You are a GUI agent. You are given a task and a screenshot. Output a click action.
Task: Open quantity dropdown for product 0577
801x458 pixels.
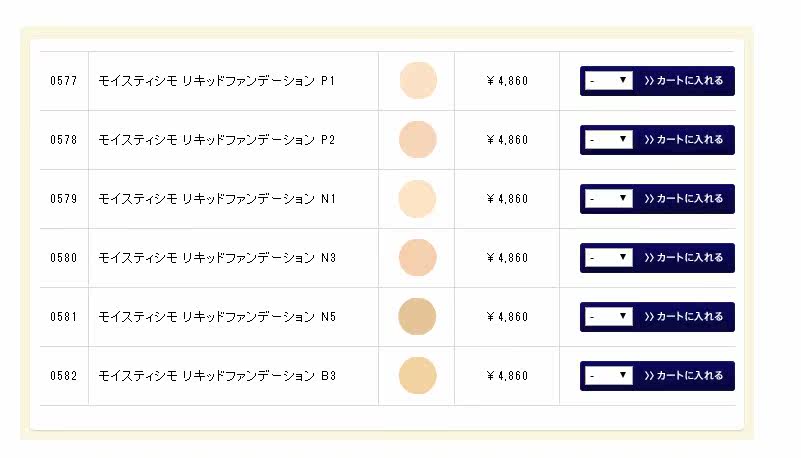click(609, 80)
